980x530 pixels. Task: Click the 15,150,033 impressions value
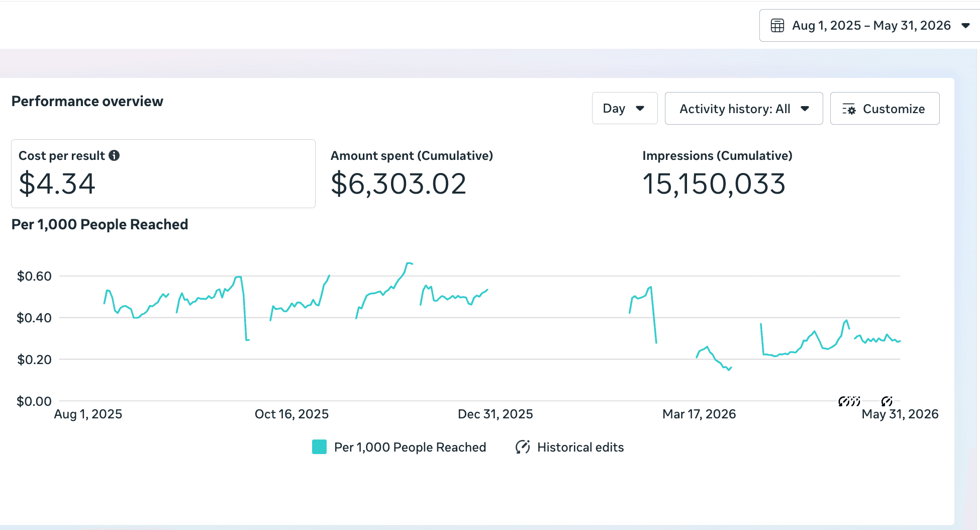pos(714,184)
